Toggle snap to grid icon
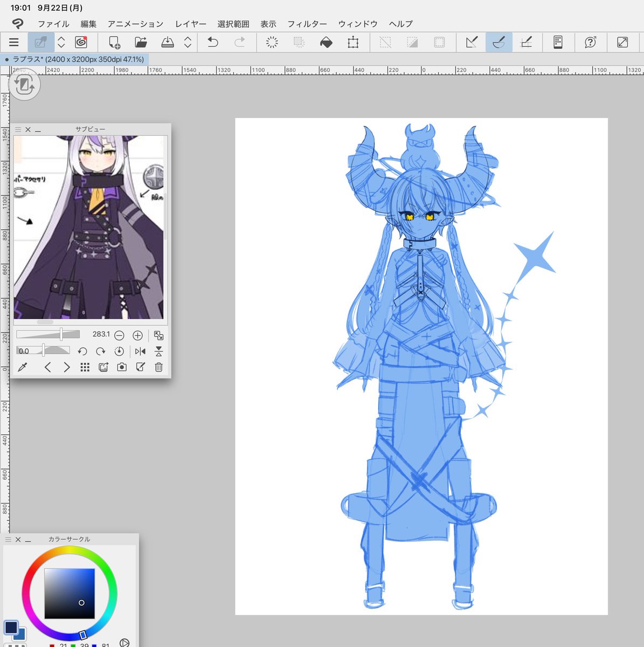 click(x=526, y=42)
